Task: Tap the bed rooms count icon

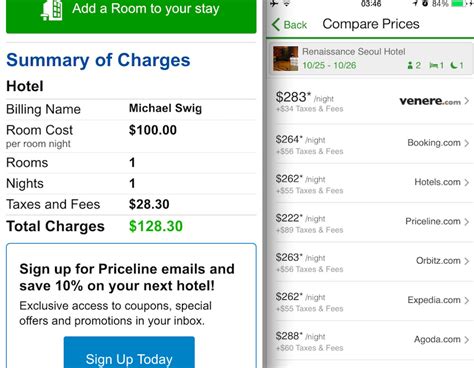Action: [433, 65]
